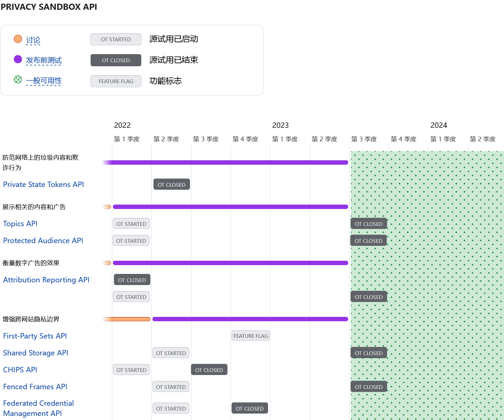This screenshot has width=504, height=420.
Task: Click the CHIPS API OT CLOSED marker
Action: point(209,370)
